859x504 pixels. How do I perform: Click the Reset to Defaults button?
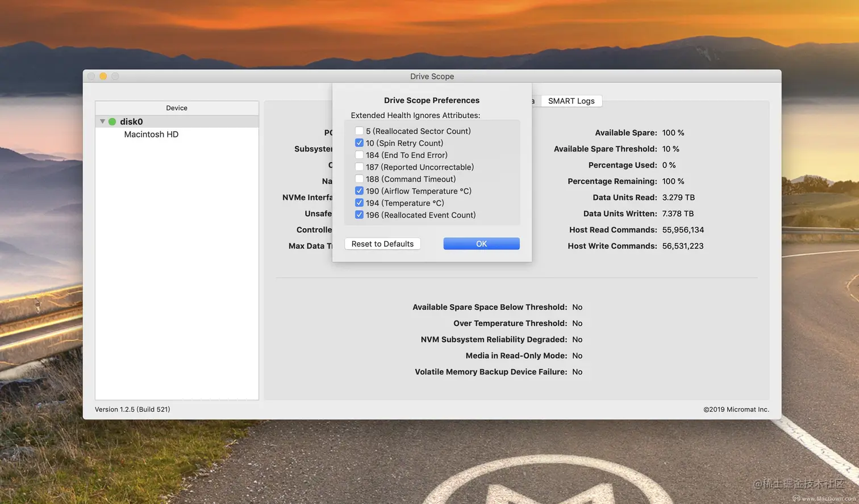[x=382, y=243]
